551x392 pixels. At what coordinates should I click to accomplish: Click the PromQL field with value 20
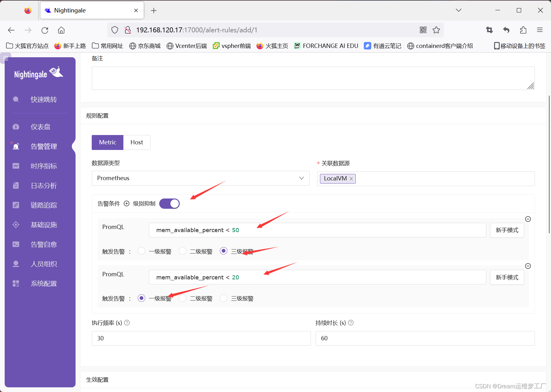pos(317,277)
